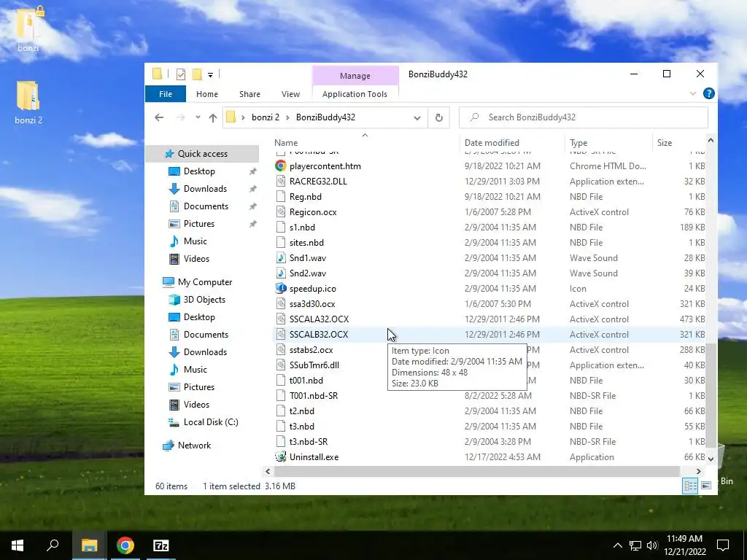Open Videos under Quick access
The height and width of the screenshot is (560, 747).
pos(196,259)
